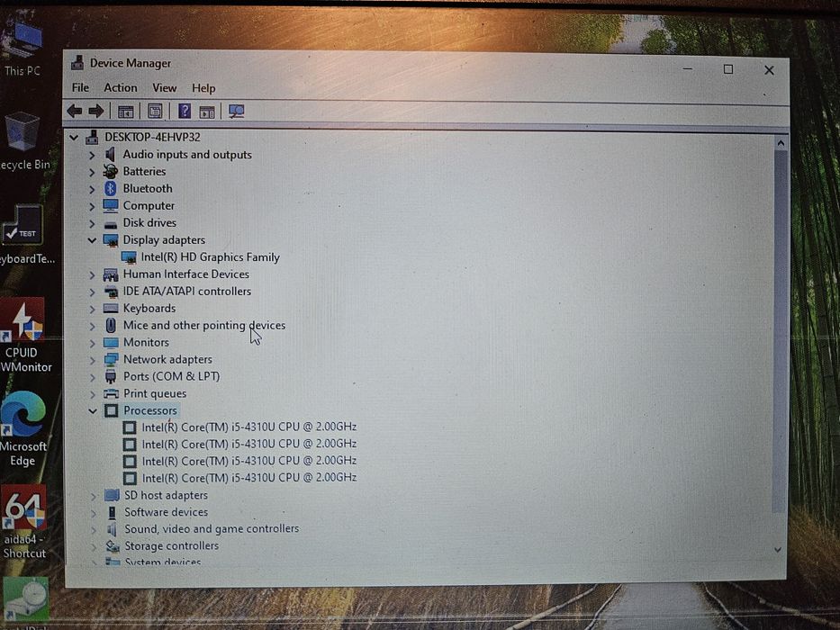The height and width of the screenshot is (630, 840).
Task: Select the Storage controllers label
Action: point(171,546)
